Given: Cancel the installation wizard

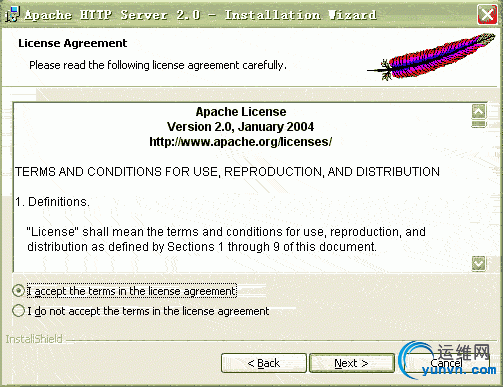Looking at the screenshot, I should 446,363.
